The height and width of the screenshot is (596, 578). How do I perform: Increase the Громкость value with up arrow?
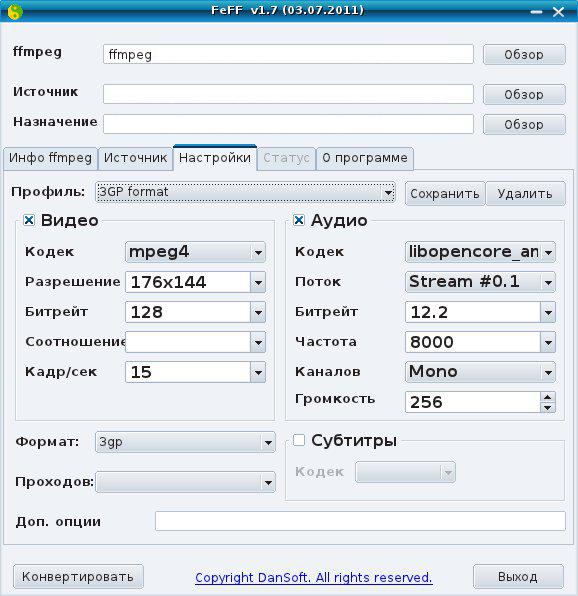(548, 397)
